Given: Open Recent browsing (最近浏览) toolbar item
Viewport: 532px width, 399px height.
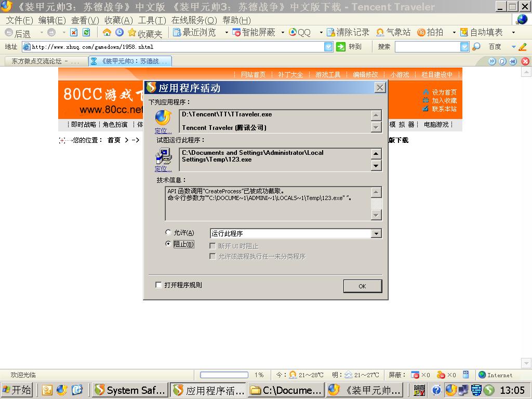Looking at the screenshot, I should click(x=195, y=32).
